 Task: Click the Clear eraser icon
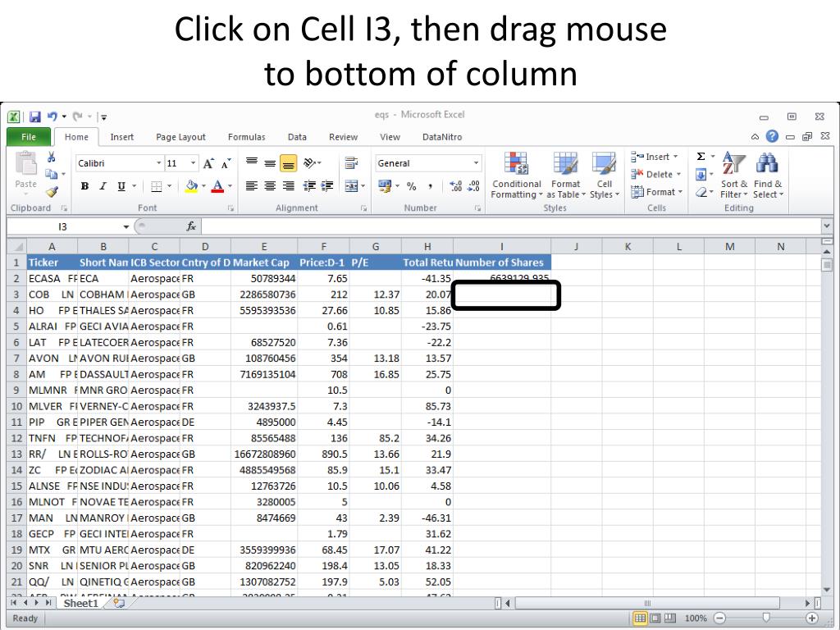[x=701, y=192]
